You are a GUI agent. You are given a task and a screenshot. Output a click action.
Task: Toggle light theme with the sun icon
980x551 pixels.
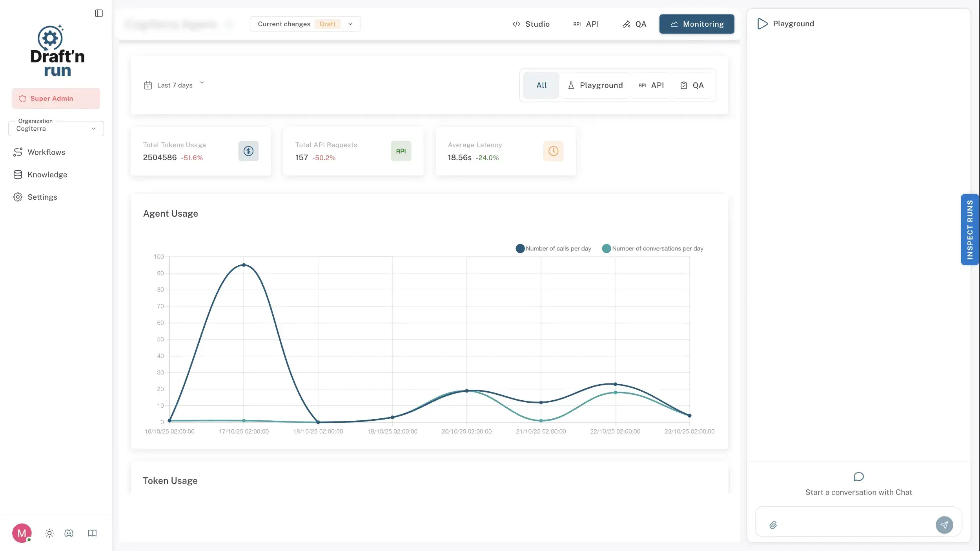tap(49, 533)
